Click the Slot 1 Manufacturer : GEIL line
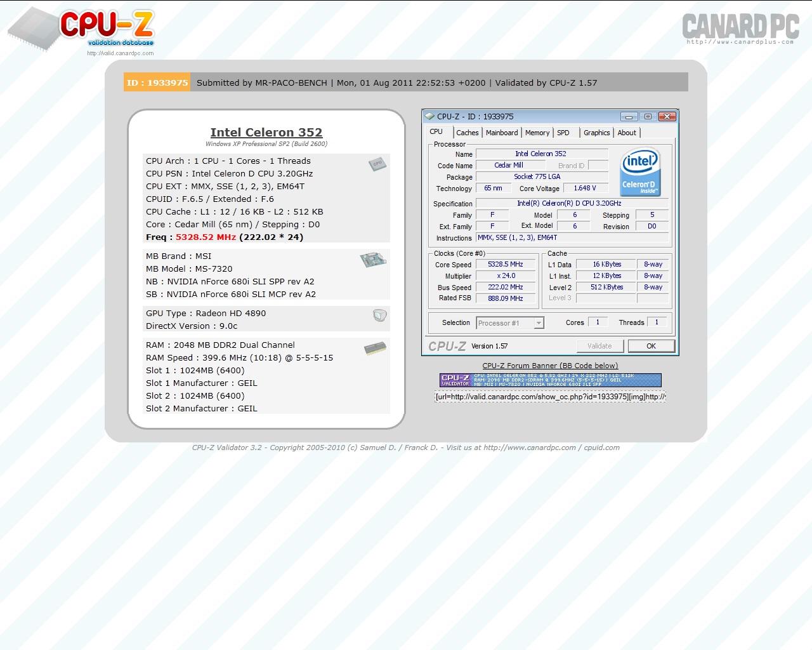Image resolution: width=812 pixels, height=650 pixels. click(x=202, y=383)
